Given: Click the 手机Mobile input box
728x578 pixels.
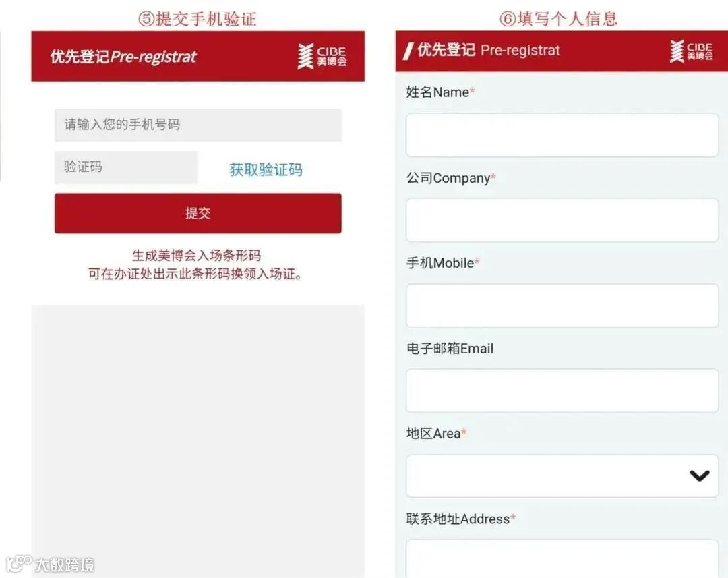Looking at the screenshot, I should (x=562, y=306).
